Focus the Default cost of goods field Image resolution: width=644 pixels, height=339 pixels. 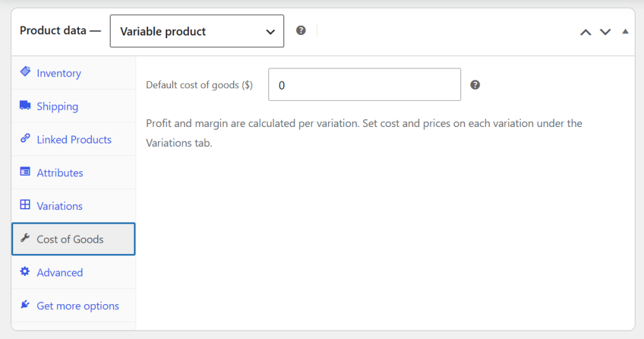click(364, 85)
